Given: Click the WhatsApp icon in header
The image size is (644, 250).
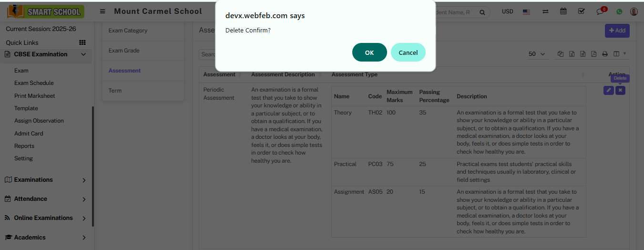Looking at the screenshot, I should pos(619,12).
